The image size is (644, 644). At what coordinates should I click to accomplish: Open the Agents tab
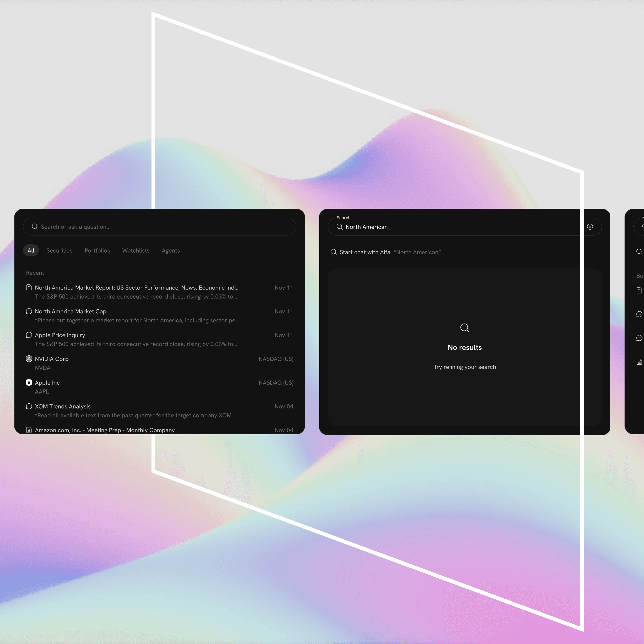click(x=171, y=250)
